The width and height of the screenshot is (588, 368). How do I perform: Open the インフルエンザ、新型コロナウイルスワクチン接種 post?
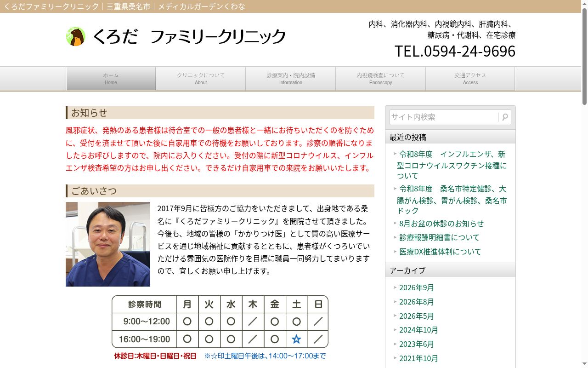452,165
